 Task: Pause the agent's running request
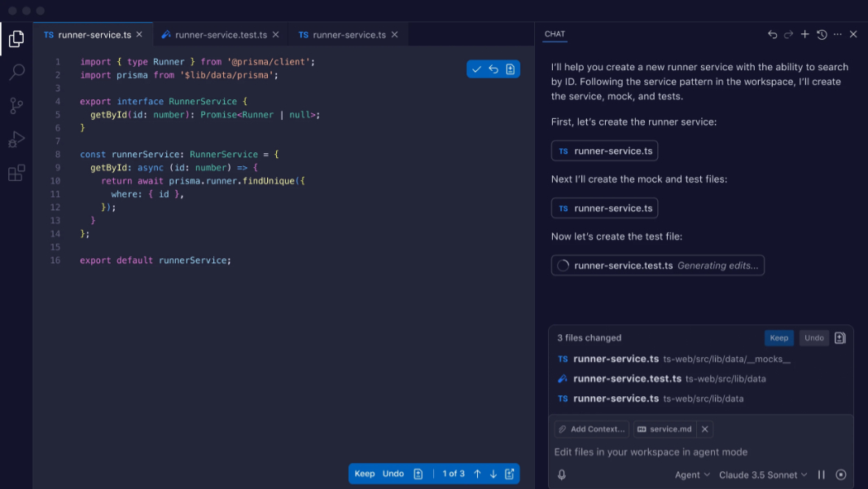click(x=822, y=474)
